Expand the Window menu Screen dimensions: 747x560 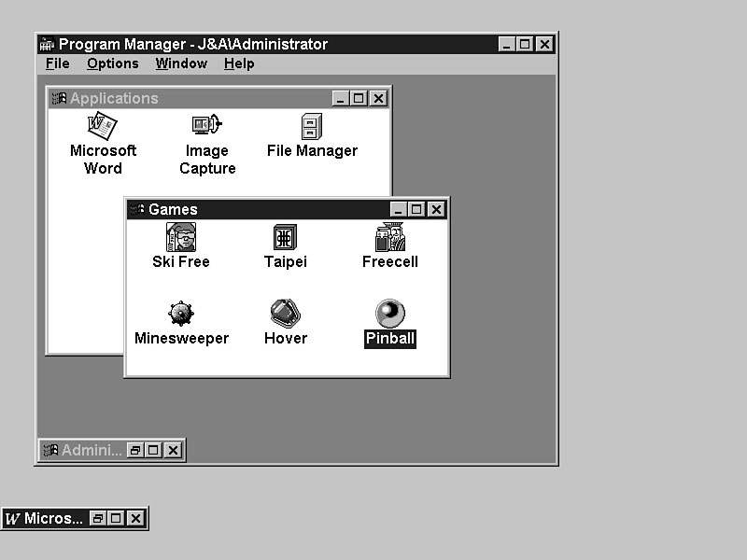tap(181, 63)
